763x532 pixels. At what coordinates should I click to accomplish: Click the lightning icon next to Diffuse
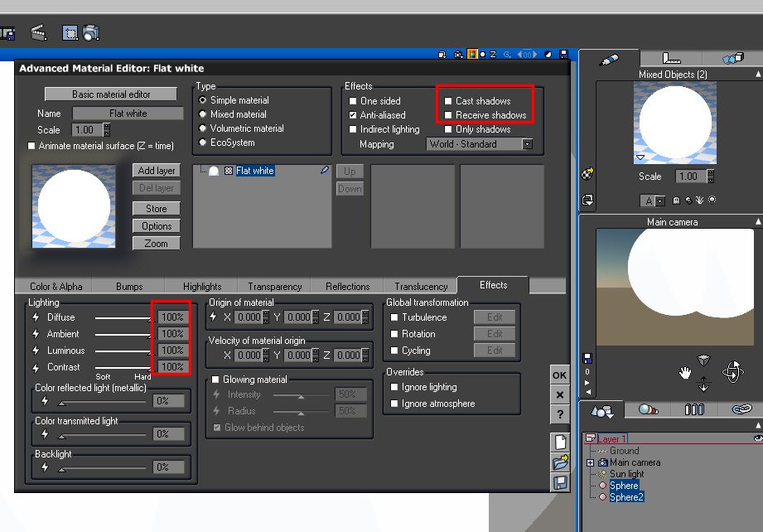coord(36,317)
